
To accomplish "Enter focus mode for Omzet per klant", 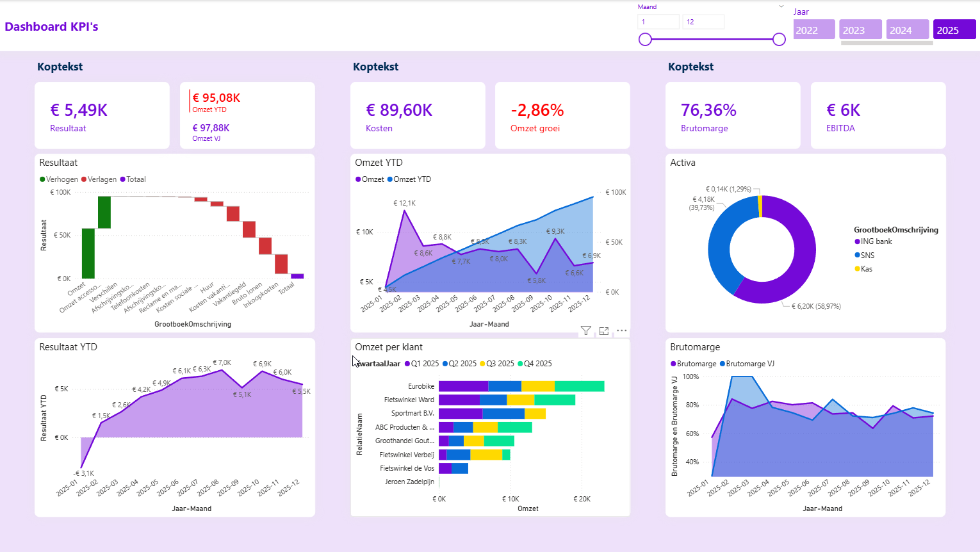I will click(x=603, y=330).
